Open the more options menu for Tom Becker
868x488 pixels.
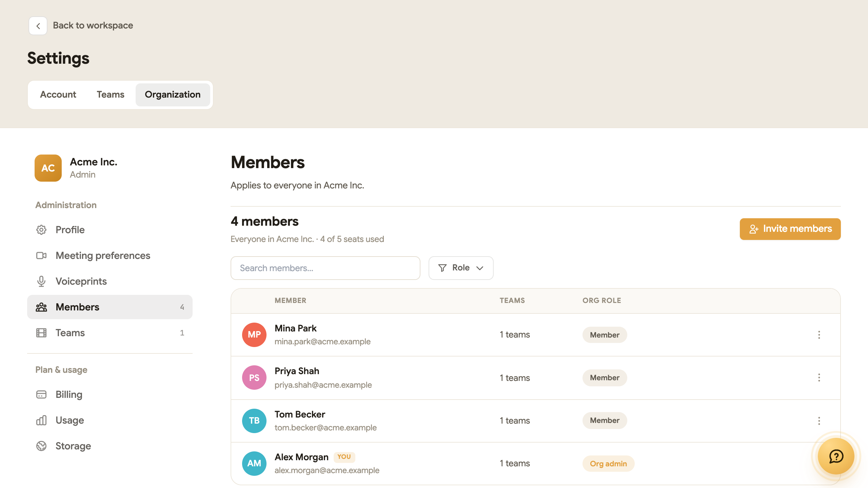tap(819, 421)
